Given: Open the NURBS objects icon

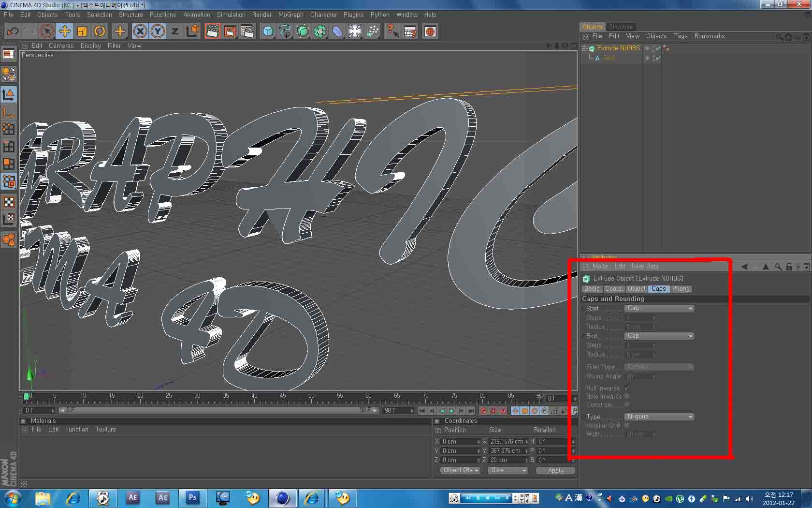Looking at the screenshot, I should (x=303, y=31).
